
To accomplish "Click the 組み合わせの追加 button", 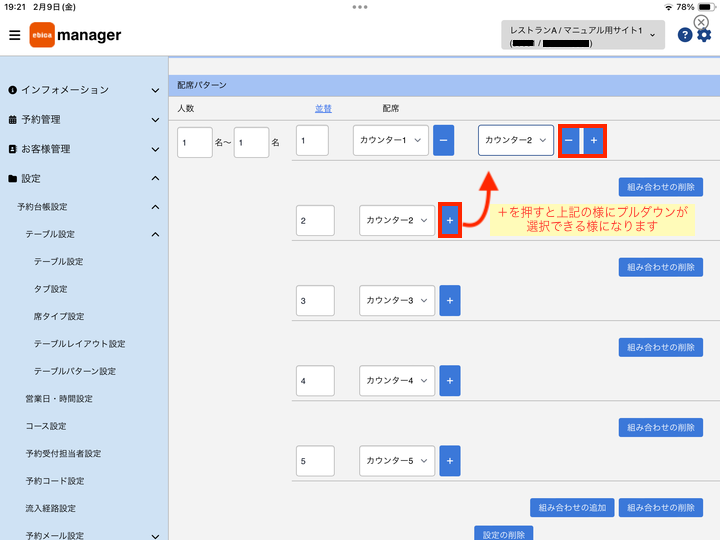I will coord(572,507).
